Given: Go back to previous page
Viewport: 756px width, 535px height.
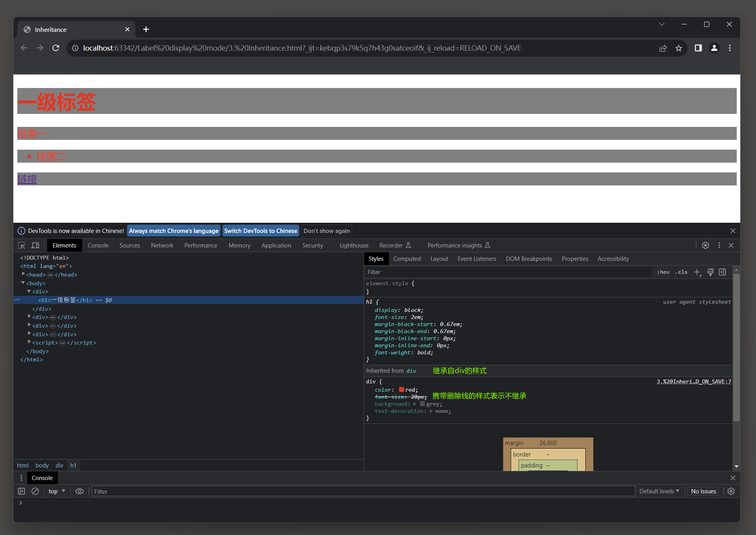Looking at the screenshot, I should [24, 48].
